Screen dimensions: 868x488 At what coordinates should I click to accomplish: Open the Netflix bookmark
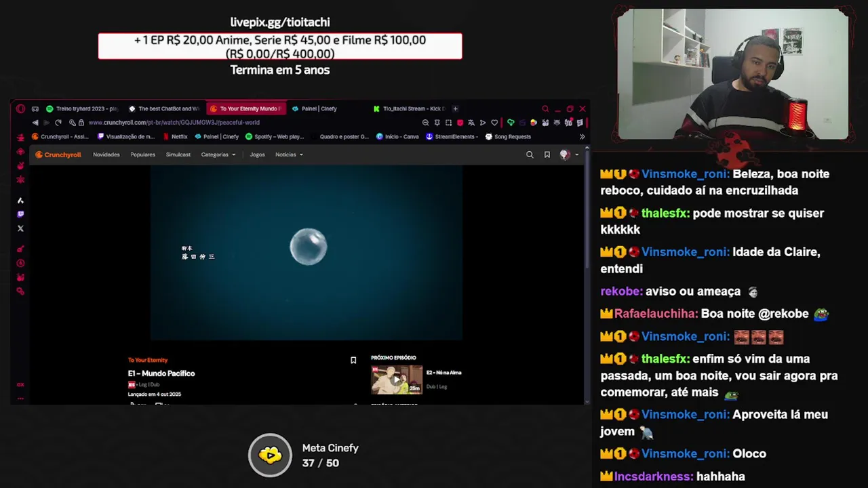click(x=175, y=136)
